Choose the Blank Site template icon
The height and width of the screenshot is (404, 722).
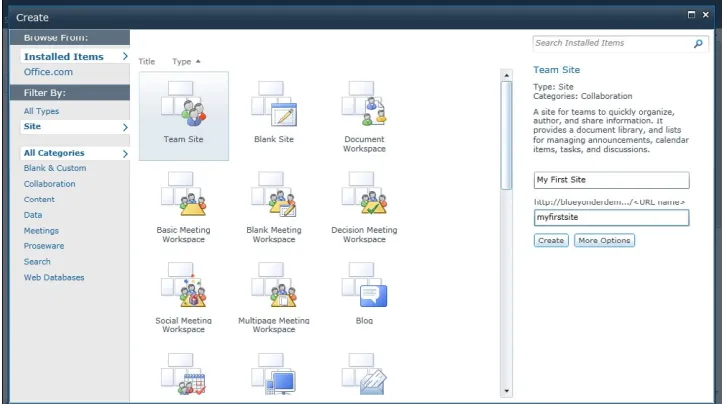click(x=274, y=104)
